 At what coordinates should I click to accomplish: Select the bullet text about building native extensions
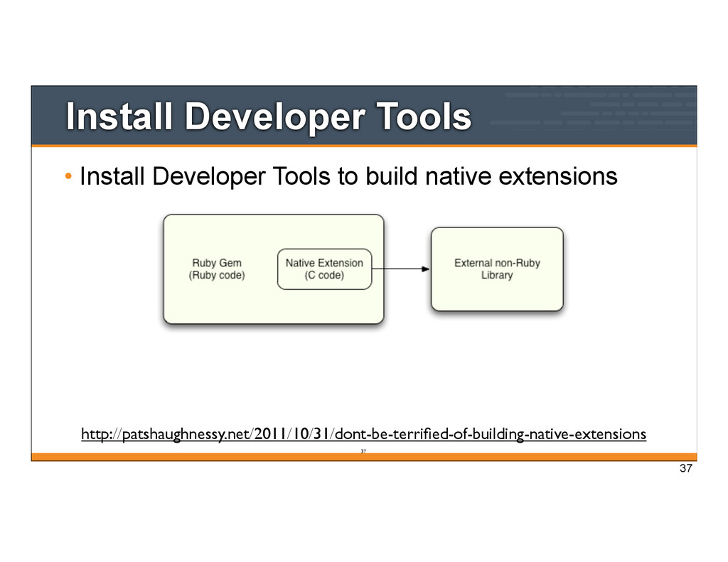tap(348, 176)
